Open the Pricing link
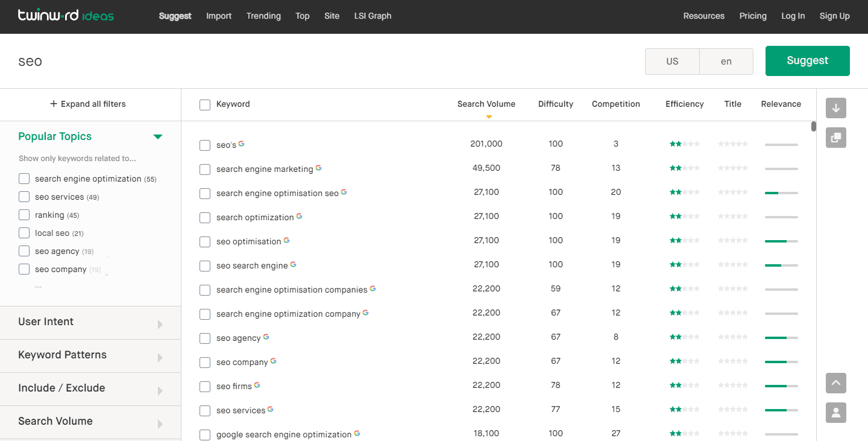868x441 pixels. [753, 16]
